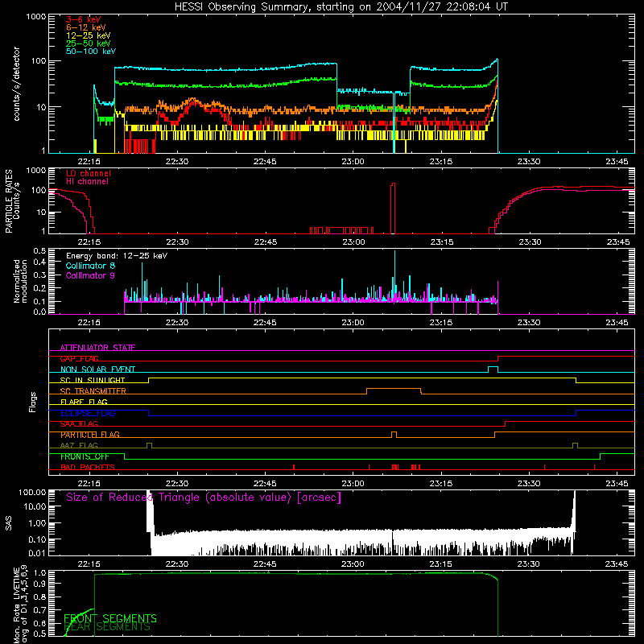Viewport: 644px width, 644px height.
Task: Click the 23:30 tick under the SAS plot
Action: tap(529, 564)
